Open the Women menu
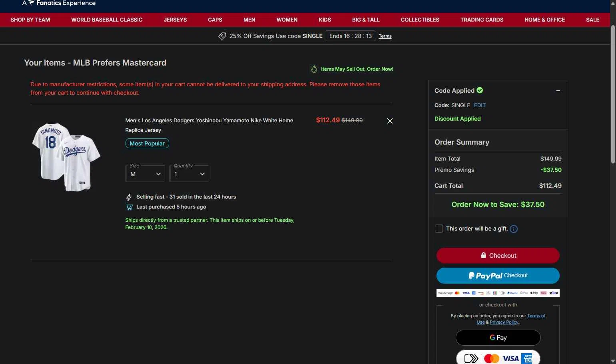The image size is (616, 364). coord(287,20)
